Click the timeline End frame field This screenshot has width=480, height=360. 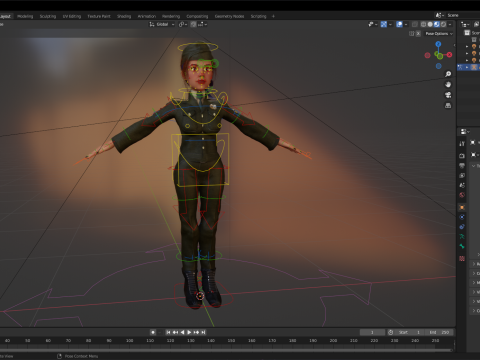438,332
